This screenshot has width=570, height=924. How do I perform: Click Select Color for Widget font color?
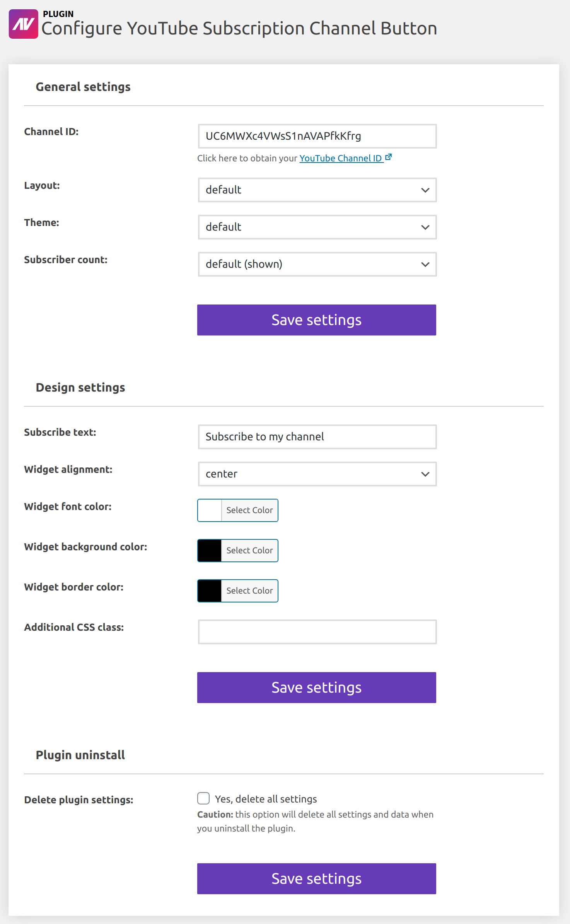point(249,510)
